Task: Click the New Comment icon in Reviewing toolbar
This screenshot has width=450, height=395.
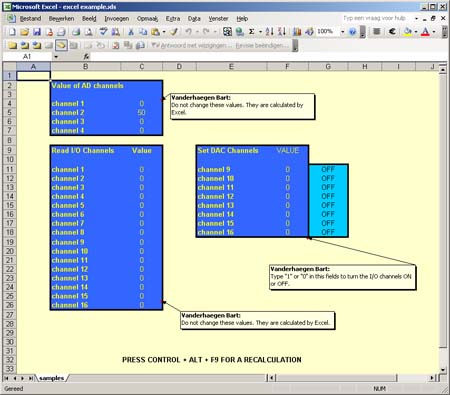Action: pyautogui.click(x=12, y=45)
